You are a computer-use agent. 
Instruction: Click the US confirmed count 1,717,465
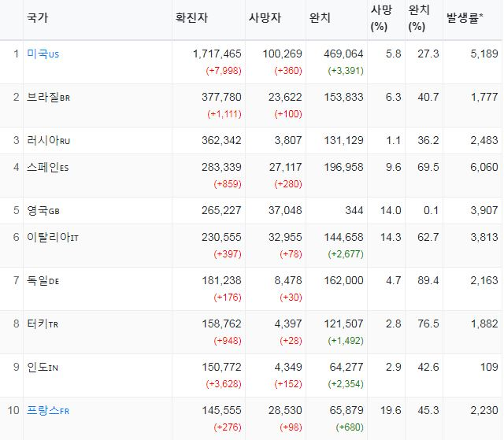tap(217, 54)
